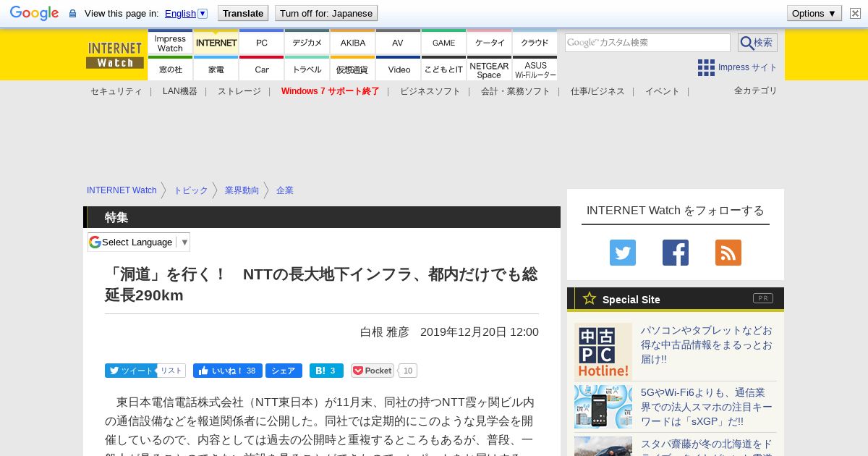Open the 会計・業務ソフト category

(x=515, y=91)
